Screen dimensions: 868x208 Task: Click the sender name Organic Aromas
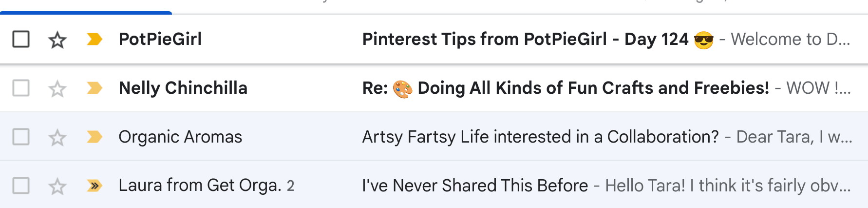point(180,137)
